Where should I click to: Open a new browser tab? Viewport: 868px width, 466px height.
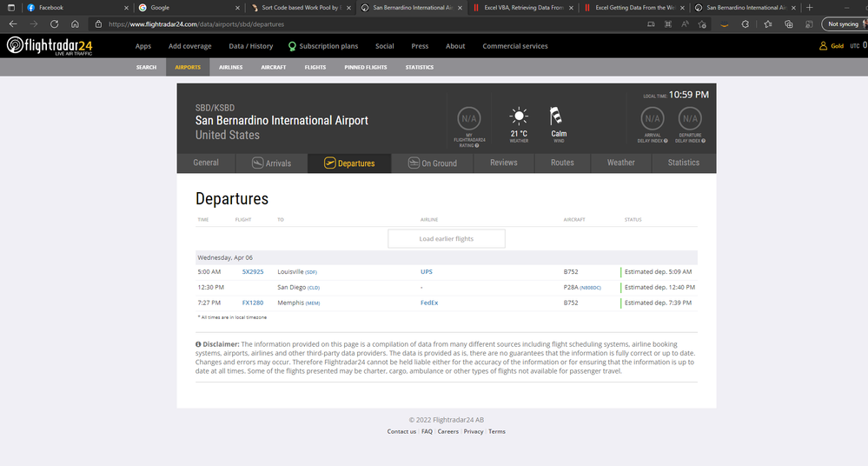[809, 8]
